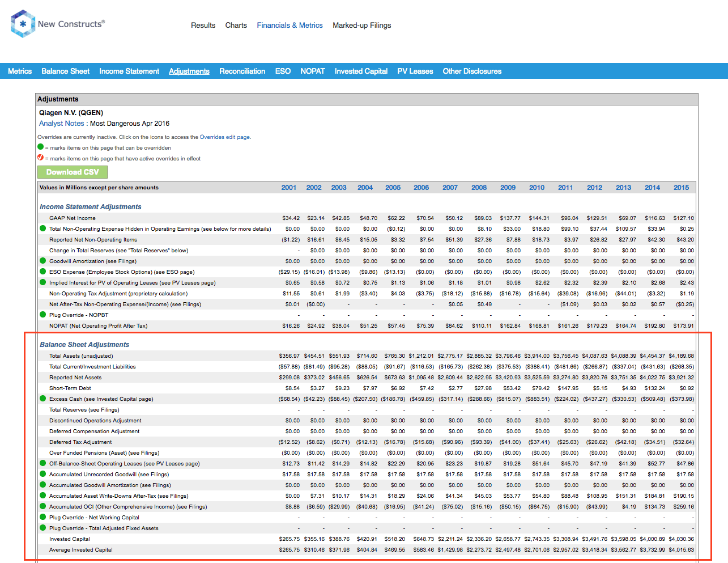Click the 2010 year column link

(537, 188)
